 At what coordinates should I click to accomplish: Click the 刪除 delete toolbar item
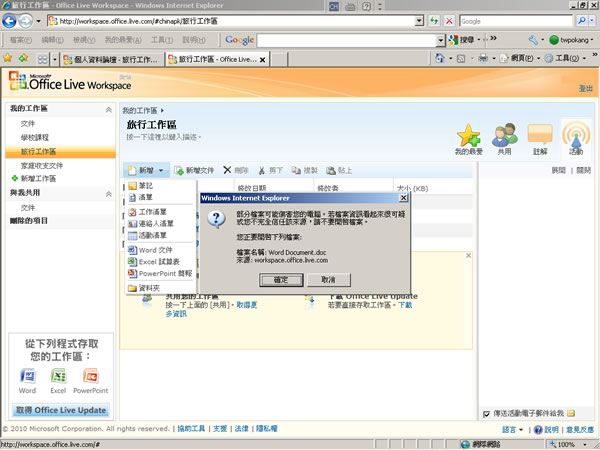(x=236, y=170)
